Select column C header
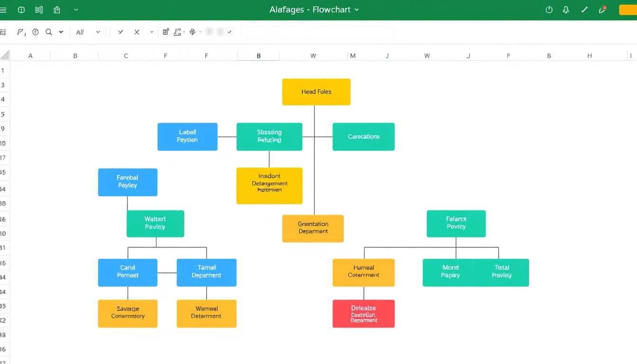Image resolution: width=637 pixels, height=364 pixels. [126, 55]
